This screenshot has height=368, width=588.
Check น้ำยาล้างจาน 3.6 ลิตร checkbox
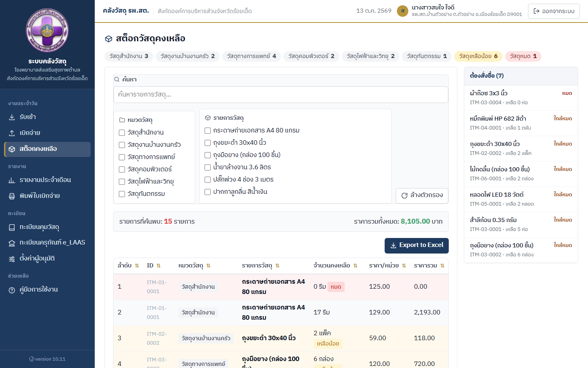[x=207, y=167]
